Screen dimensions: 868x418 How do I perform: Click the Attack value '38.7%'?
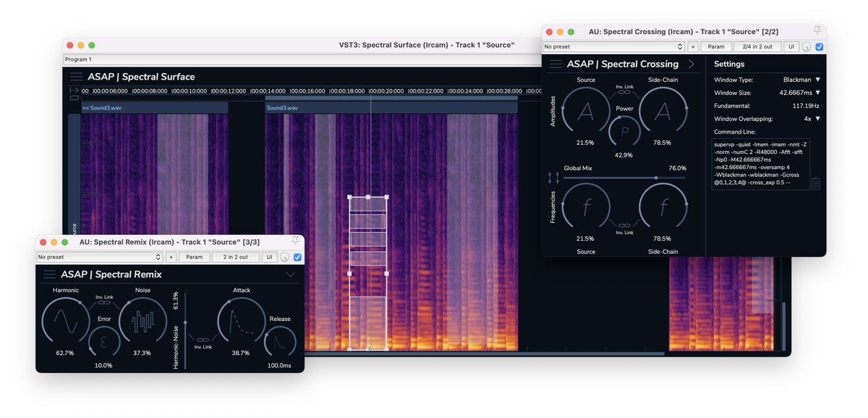(x=241, y=353)
